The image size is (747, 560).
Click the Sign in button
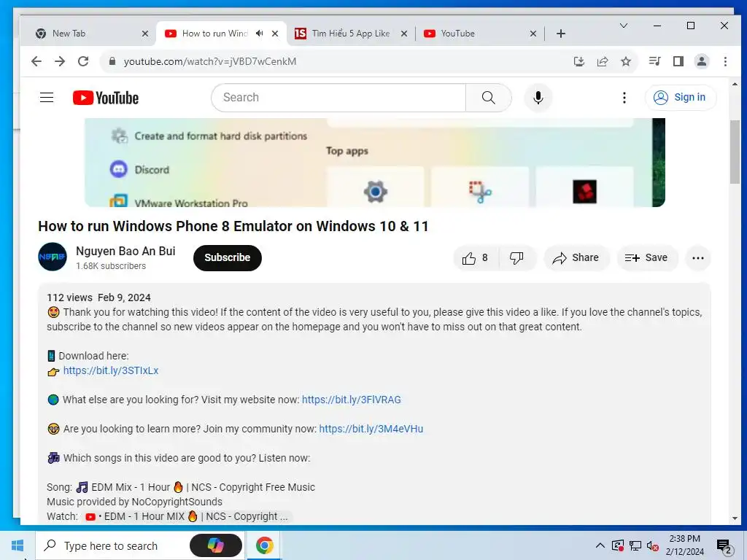tap(681, 98)
